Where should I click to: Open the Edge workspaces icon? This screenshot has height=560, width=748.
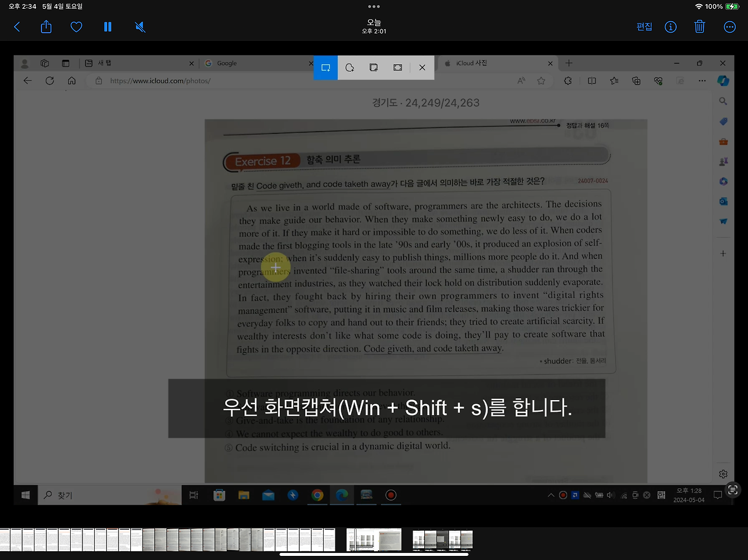(x=45, y=63)
